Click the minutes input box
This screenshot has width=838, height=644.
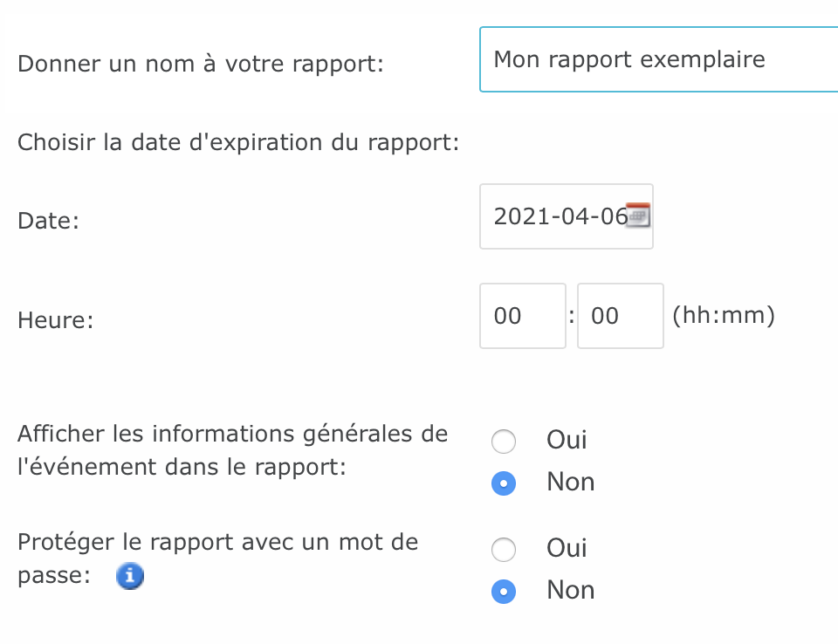620,316
